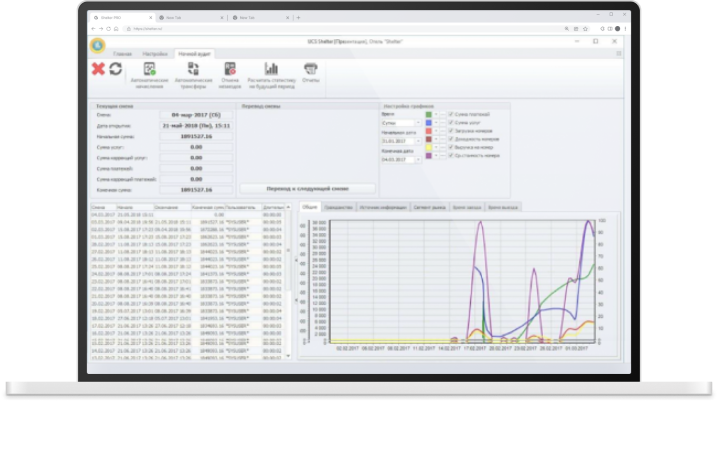
Task: Select the Ночной аудит ribbon tab
Action: [194, 54]
